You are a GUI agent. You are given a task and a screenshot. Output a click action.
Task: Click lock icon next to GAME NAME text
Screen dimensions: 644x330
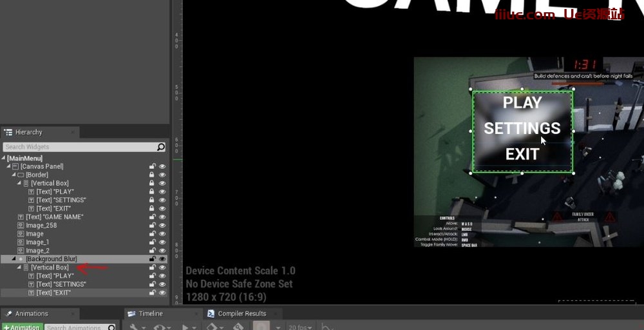click(x=152, y=217)
